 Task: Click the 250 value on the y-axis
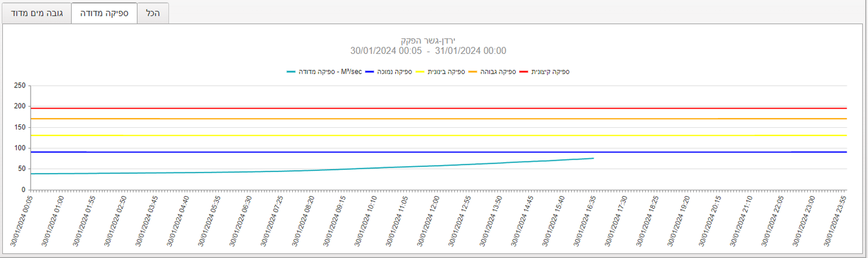coord(19,86)
